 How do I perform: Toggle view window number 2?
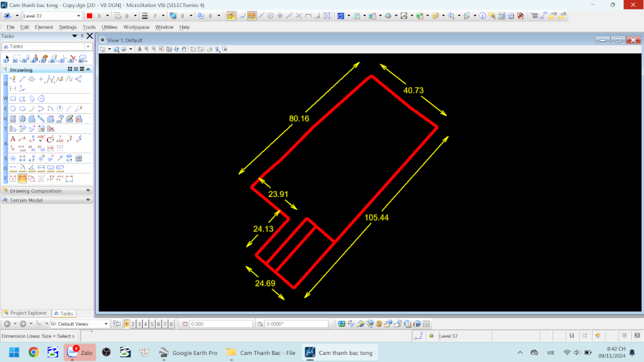point(133,324)
